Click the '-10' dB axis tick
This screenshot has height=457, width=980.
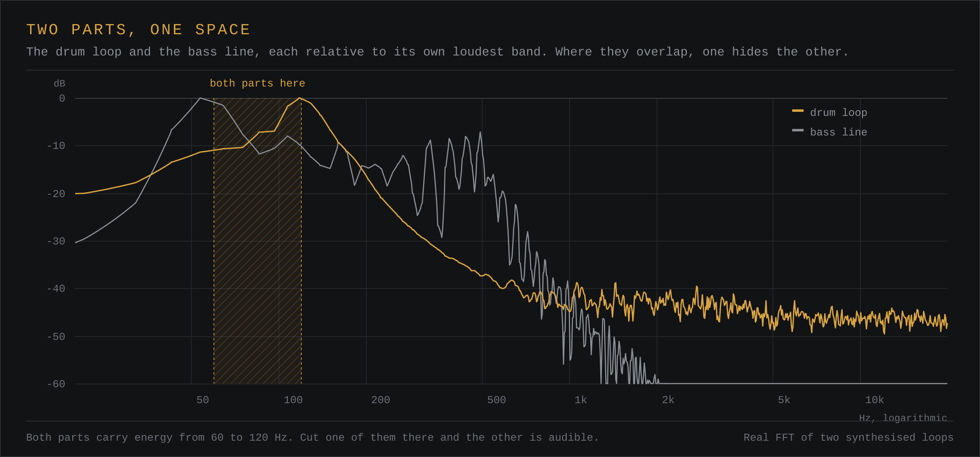tap(56, 146)
